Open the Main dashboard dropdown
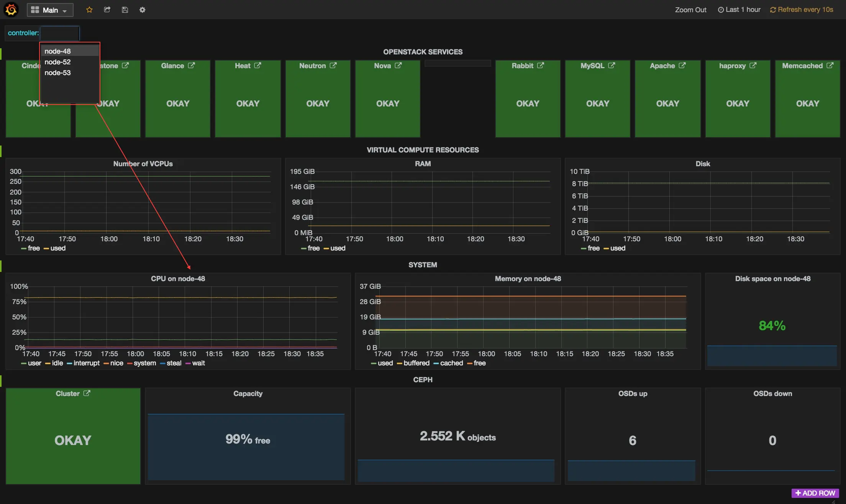Viewport: 846px width, 504px height. tap(50, 10)
